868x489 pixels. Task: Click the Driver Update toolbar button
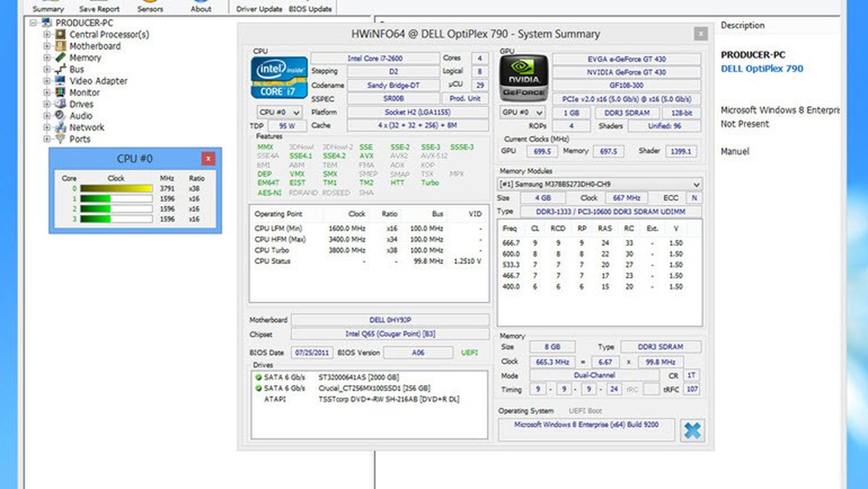click(260, 7)
